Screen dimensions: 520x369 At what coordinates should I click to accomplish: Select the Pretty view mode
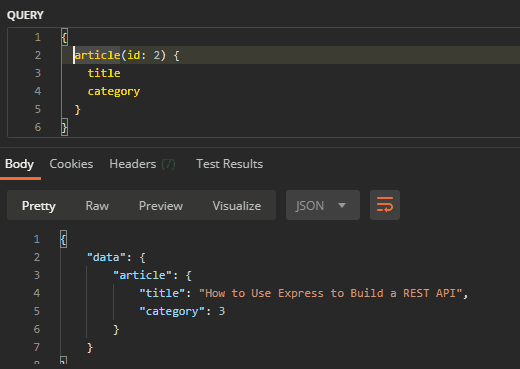click(x=39, y=206)
